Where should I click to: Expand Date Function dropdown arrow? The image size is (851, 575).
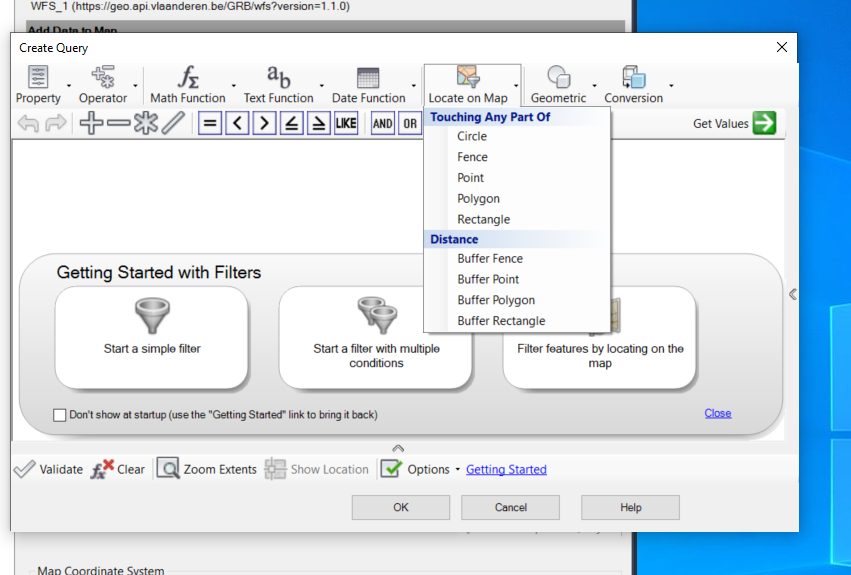click(414, 86)
